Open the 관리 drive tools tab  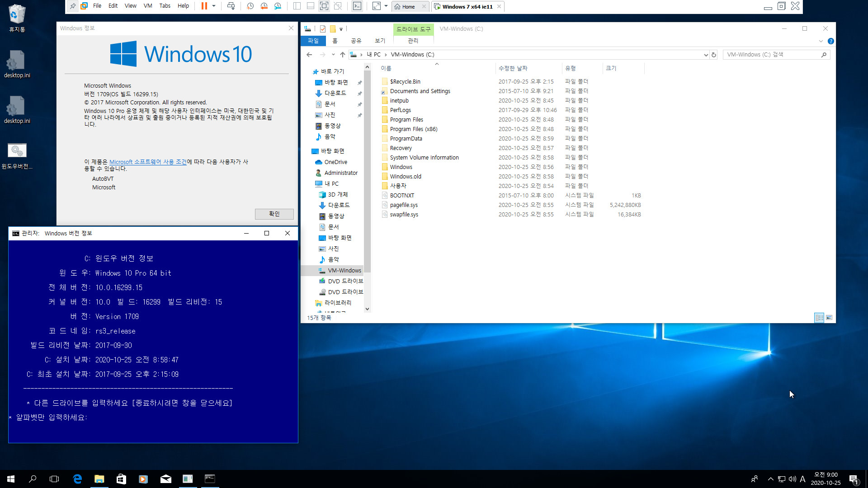pos(413,41)
